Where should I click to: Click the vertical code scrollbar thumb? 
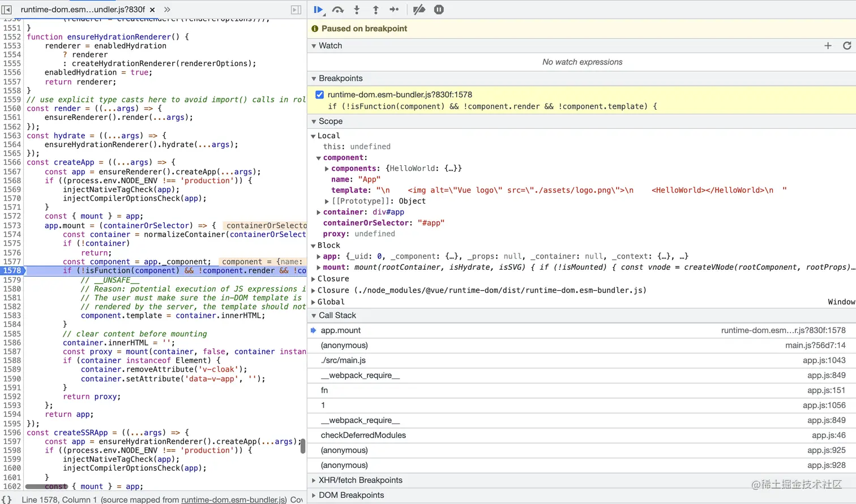(303, 446)
